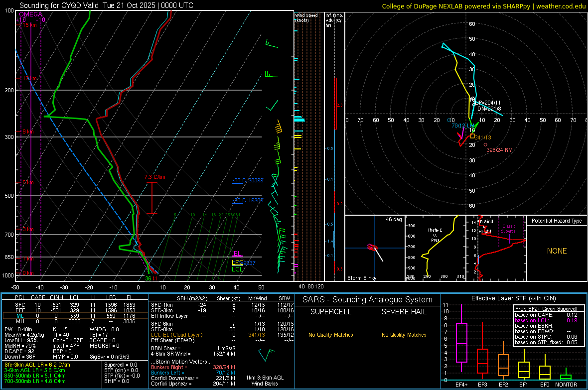The image size is (588, 390).
Task: Click the sounding title for CYQD
Action: pyautogui.click(x=106, y=5)
